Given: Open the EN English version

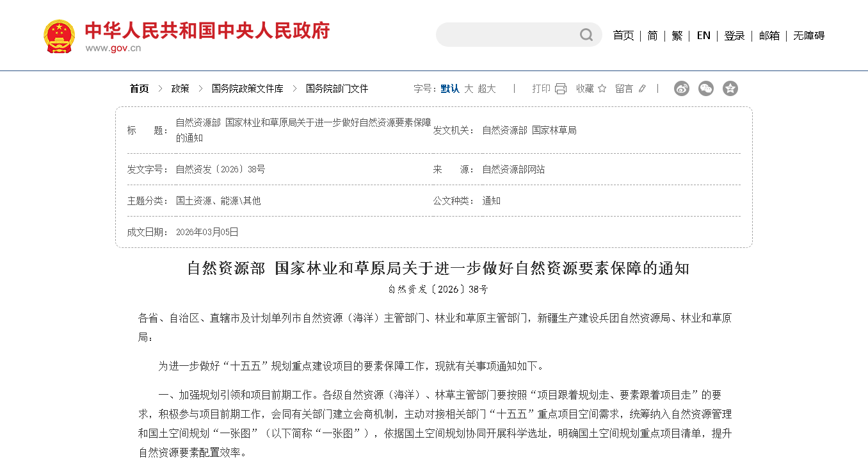Looking at the screenshot, I should pos(703,35).
